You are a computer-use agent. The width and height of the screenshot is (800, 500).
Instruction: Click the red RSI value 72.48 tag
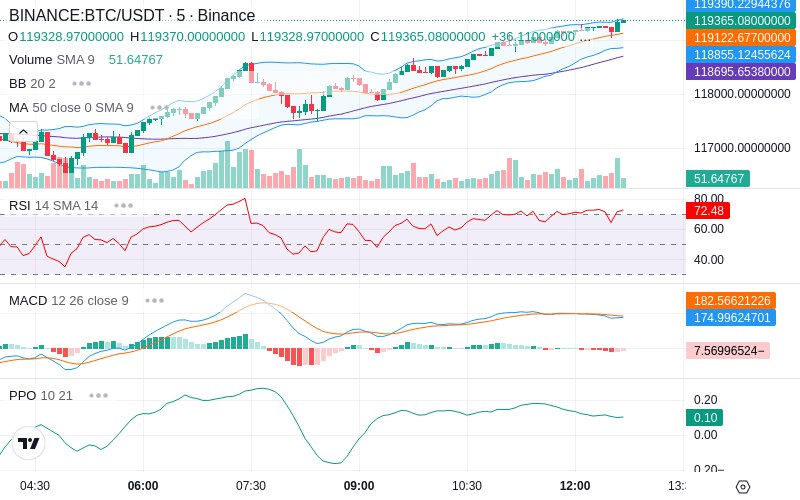(708, 211)
